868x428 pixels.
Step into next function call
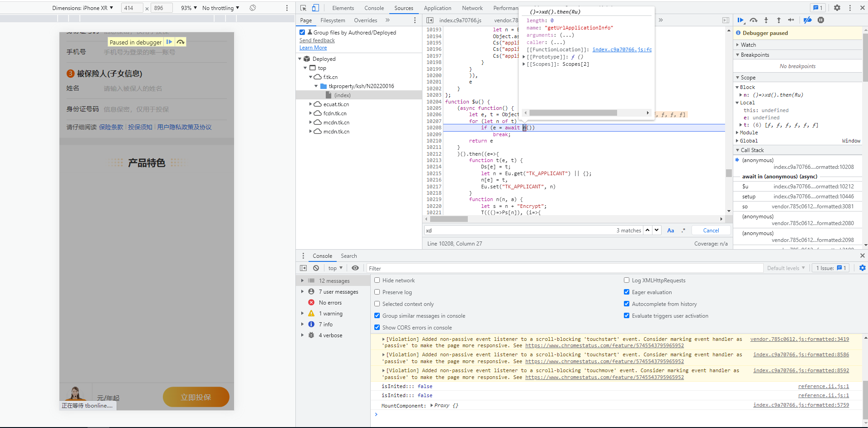[766, 20]
